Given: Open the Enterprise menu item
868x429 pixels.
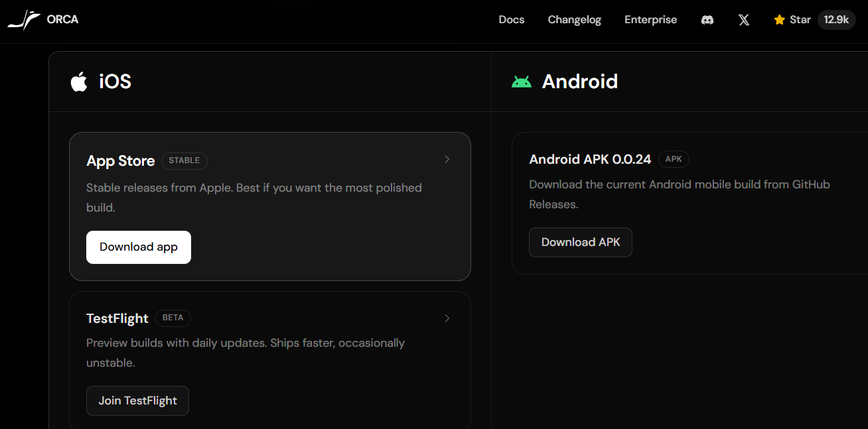Looking at the screenshot, I should click(x=651, y=20).
